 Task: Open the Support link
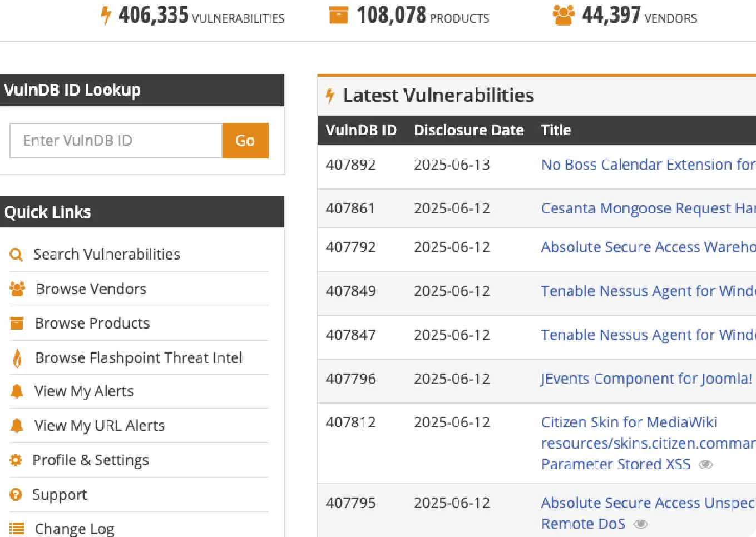tap(60, 495)
